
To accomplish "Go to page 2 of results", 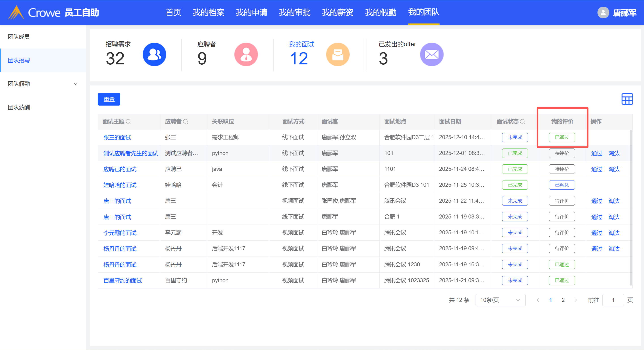I will click(x=563, y=300).
